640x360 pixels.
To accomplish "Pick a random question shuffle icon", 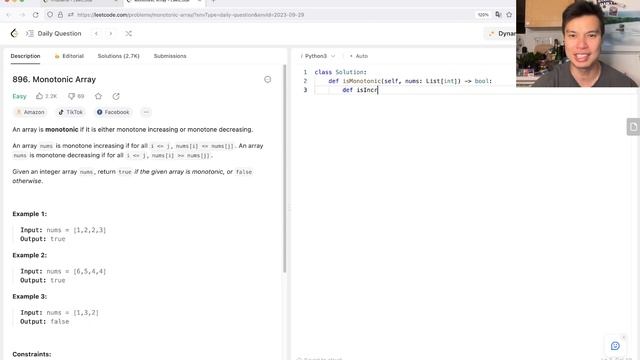I will click(x=128, y=33).
